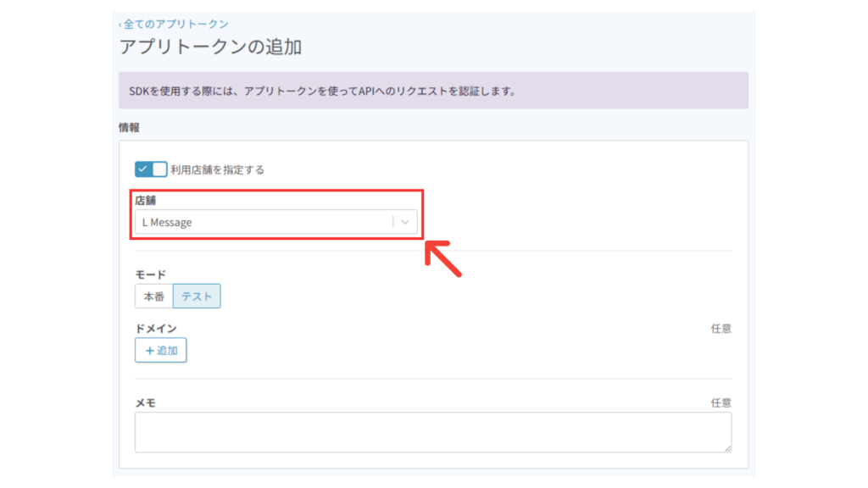The width and height of the screenshot is (868, 488).
Task: Focus the メモ text area
Action: pos(433,431)
